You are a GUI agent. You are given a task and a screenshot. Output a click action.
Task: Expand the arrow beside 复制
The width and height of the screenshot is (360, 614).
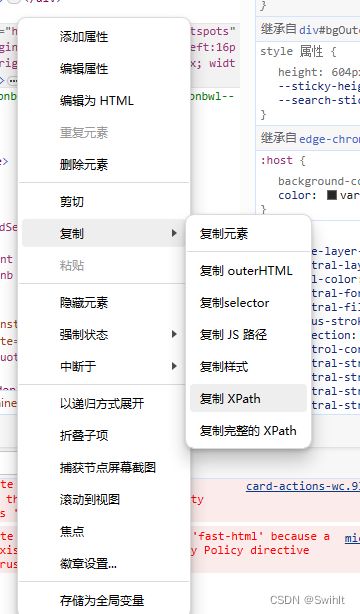click(x=174, y=233)
